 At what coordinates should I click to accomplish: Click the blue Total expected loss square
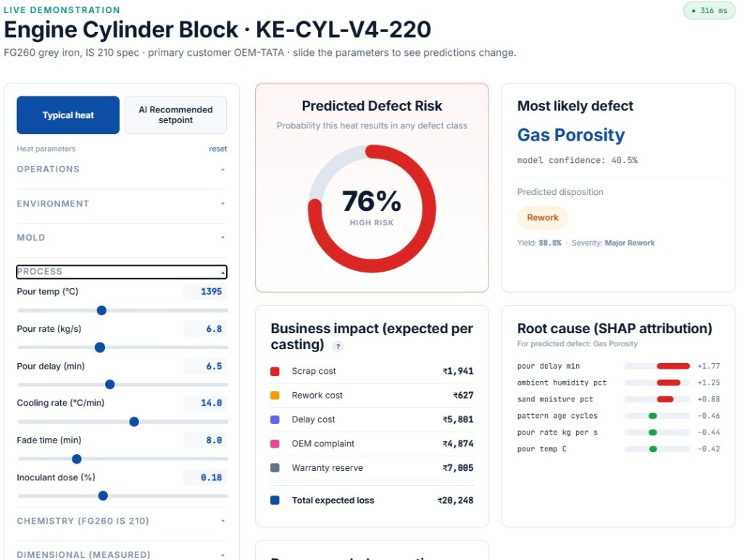coord(275,501)
